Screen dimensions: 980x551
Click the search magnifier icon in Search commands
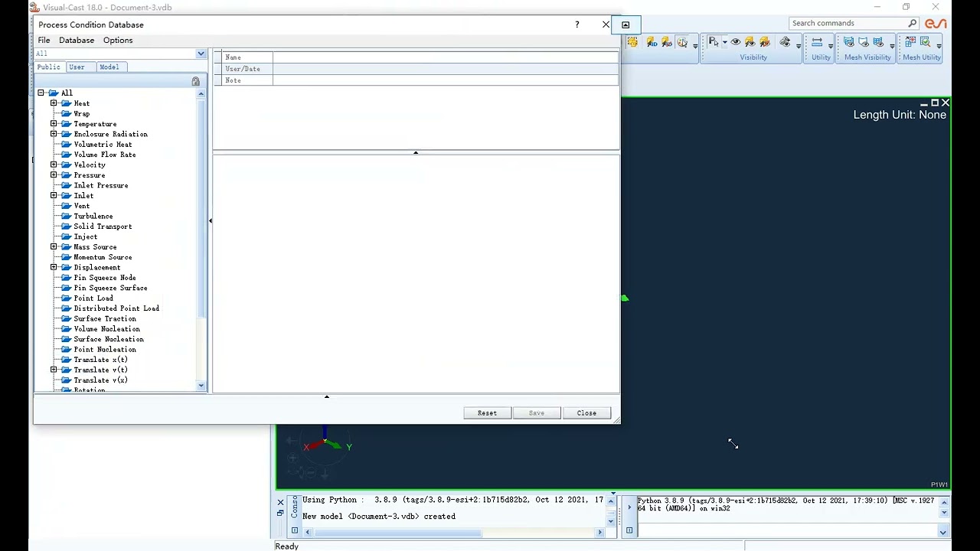click(x=912, y=23)
